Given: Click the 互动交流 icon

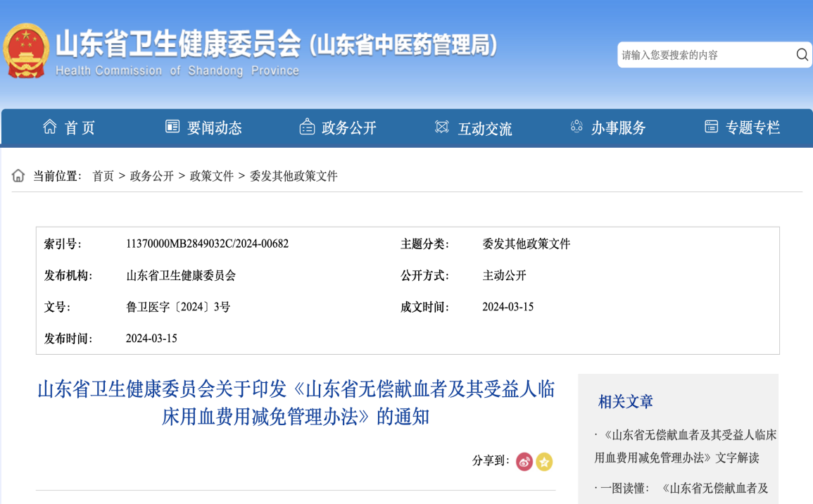Looking at the screenshot, I should 442,127.
